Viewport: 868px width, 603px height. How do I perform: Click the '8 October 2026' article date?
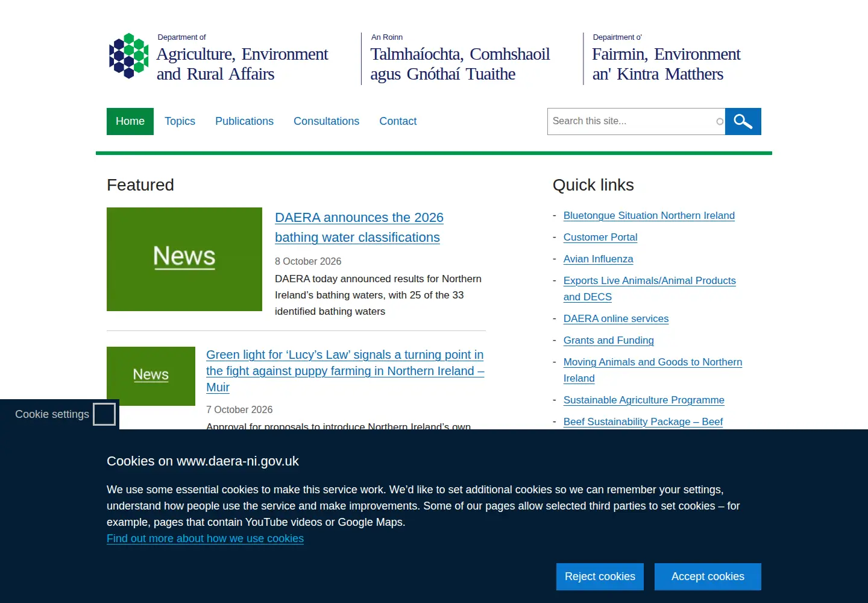pyautogui.click(x=308, y=261)
